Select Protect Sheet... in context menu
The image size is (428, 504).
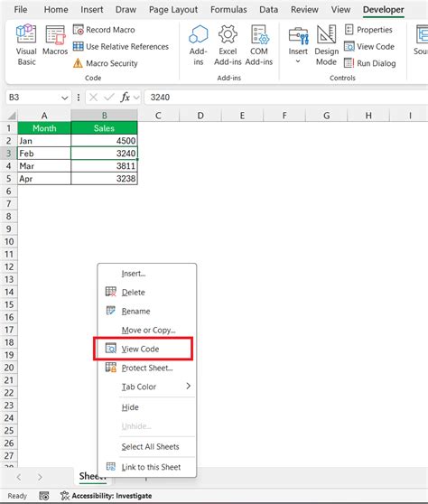coord(147,368)
